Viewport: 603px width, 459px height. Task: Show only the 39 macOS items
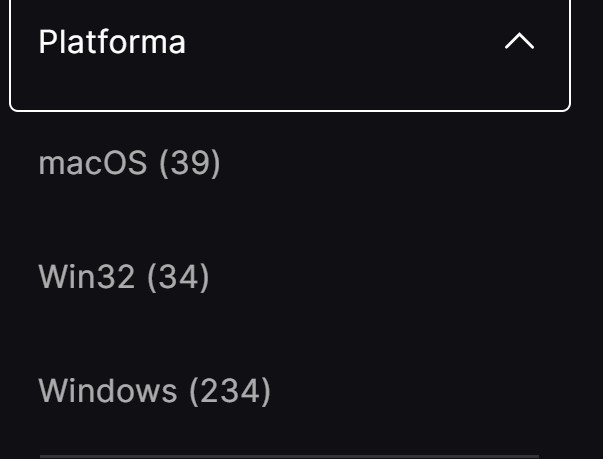click(x=129, y=163)
